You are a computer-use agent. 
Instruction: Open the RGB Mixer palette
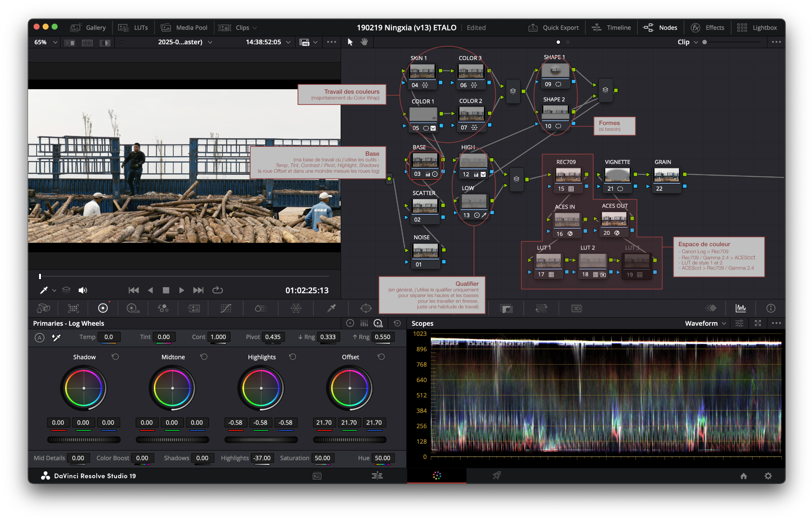163,309
